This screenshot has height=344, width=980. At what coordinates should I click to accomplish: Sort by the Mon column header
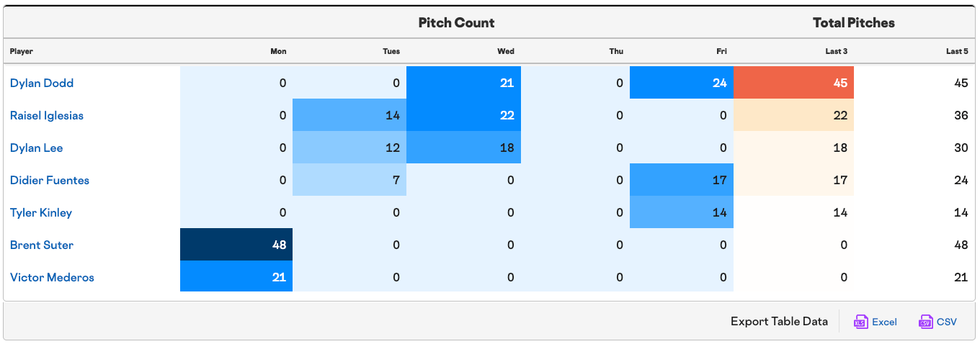(x=278, y=51)
